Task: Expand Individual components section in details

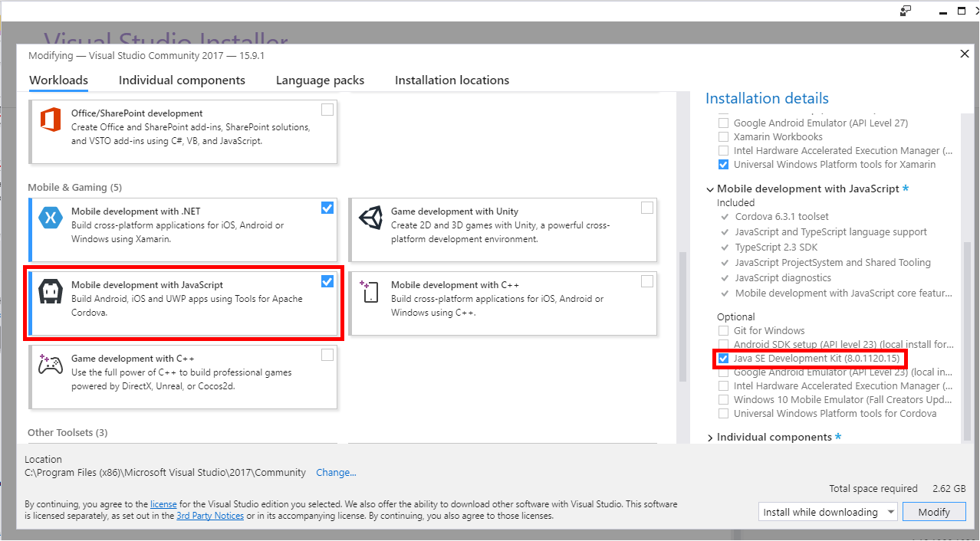Action: (710, 438)
